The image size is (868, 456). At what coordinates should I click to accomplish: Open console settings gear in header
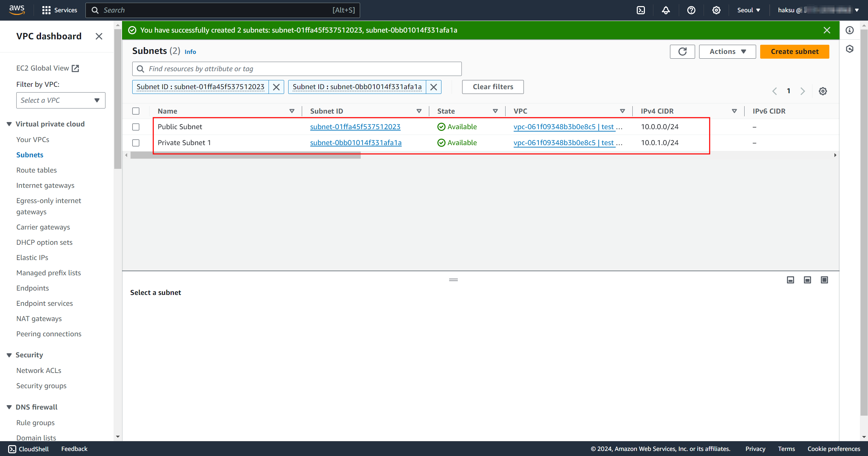coord(716,10)
